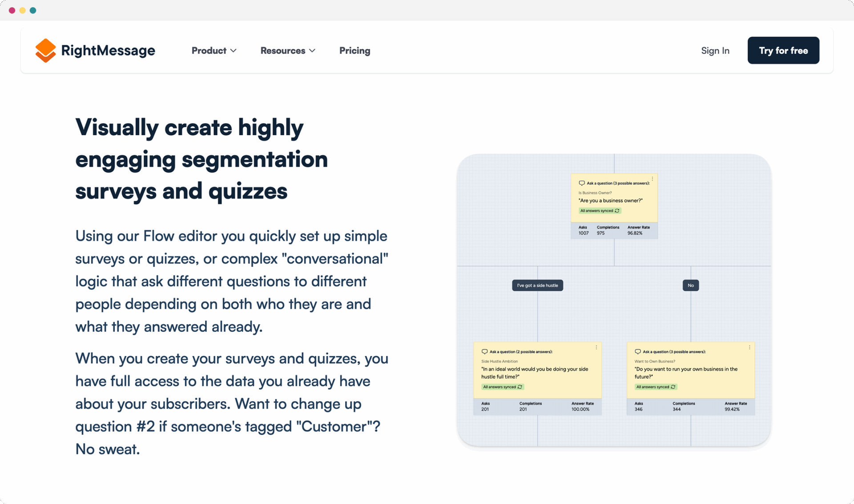Click the sync icon on 'Is Business Owner?' card
The height and width of the screenshot is (504, 854).
[x=617, y=210]
